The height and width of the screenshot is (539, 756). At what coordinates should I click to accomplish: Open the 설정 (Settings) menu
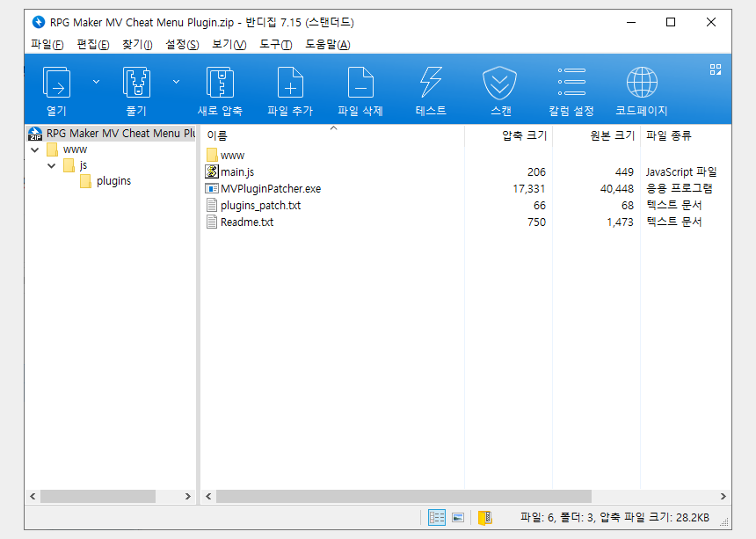coord(181,44)
